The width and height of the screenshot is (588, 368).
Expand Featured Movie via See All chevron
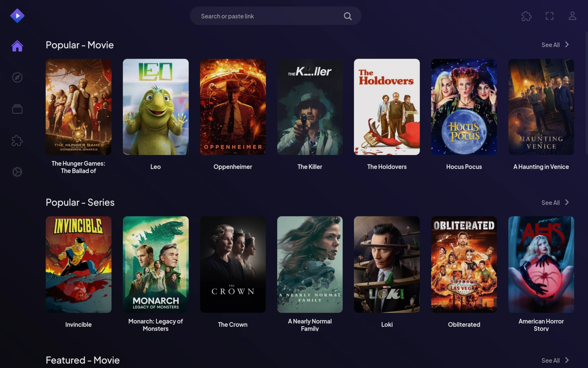(x=567, y=360)
